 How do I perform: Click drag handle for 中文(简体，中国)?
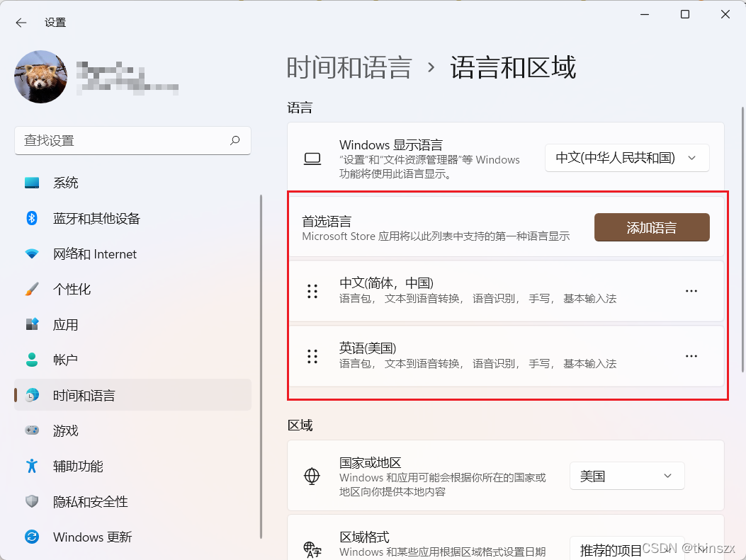[312, 291]
